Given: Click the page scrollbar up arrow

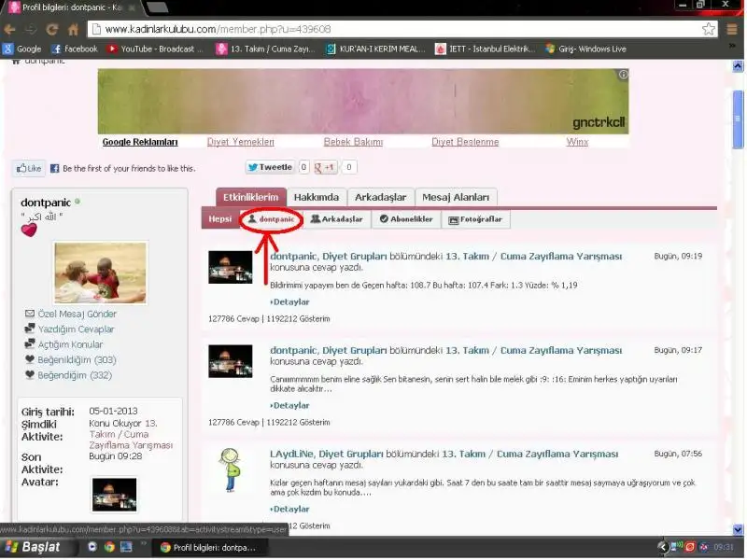Looking at the screenshot, I should pyautogui.click(x=738, y=66).
